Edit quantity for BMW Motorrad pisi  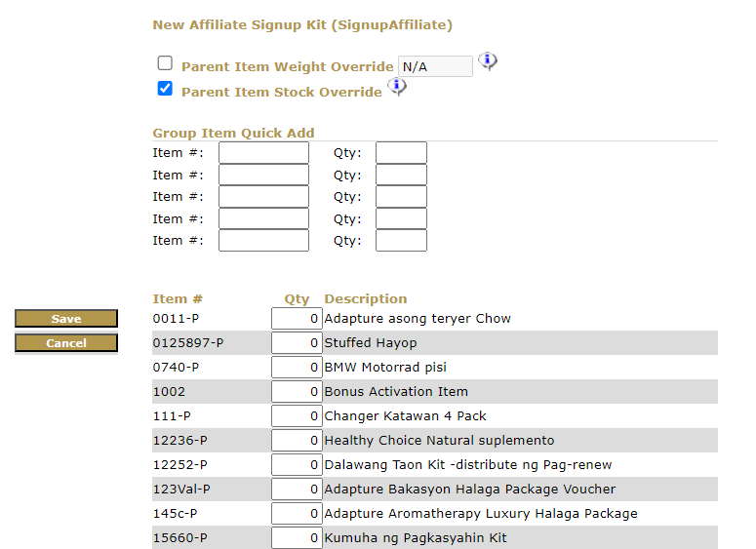click(x=297, y=368)
